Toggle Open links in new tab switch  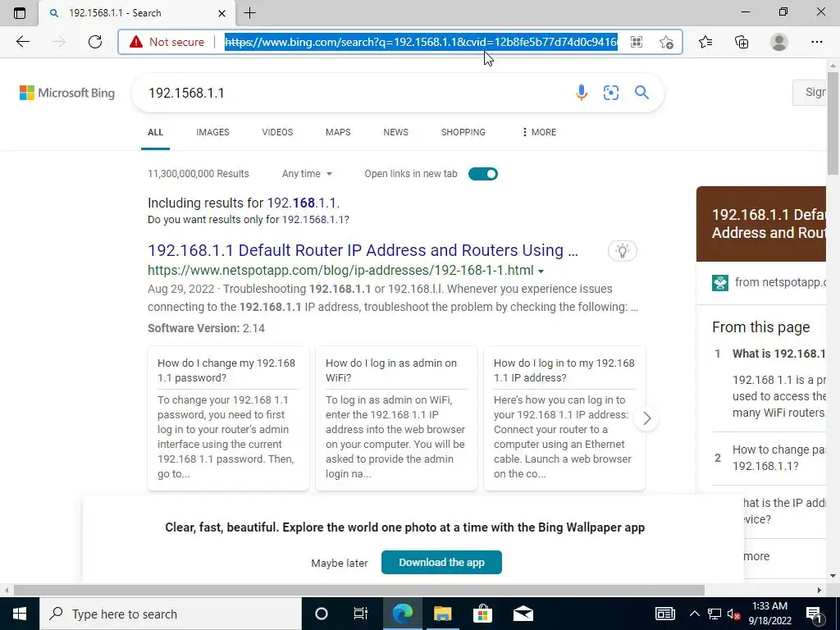[x=482, y=174]
